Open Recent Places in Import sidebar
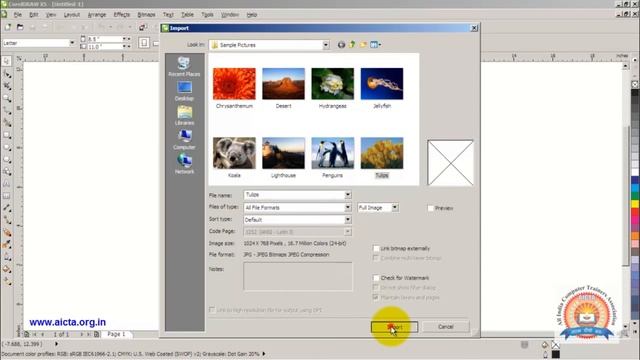The width and height of the screenshot is (640, 360). [x=184, y=67]
